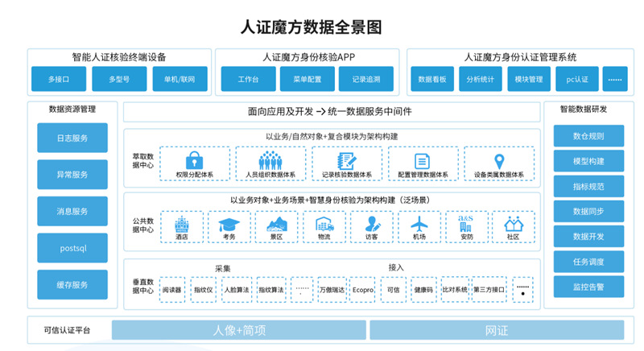
Task: Click the notepad icon for 记录核验数据体系
Action: click(347, 160)
